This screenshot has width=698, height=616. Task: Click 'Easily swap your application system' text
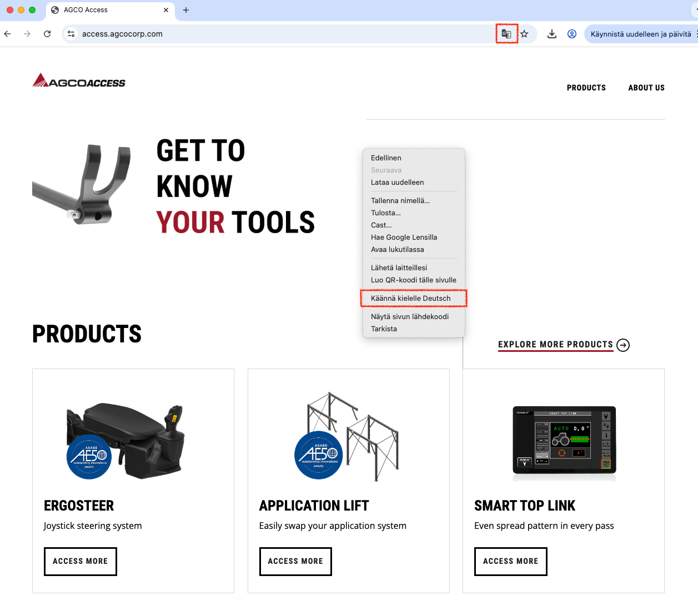(x=333, y=526)
